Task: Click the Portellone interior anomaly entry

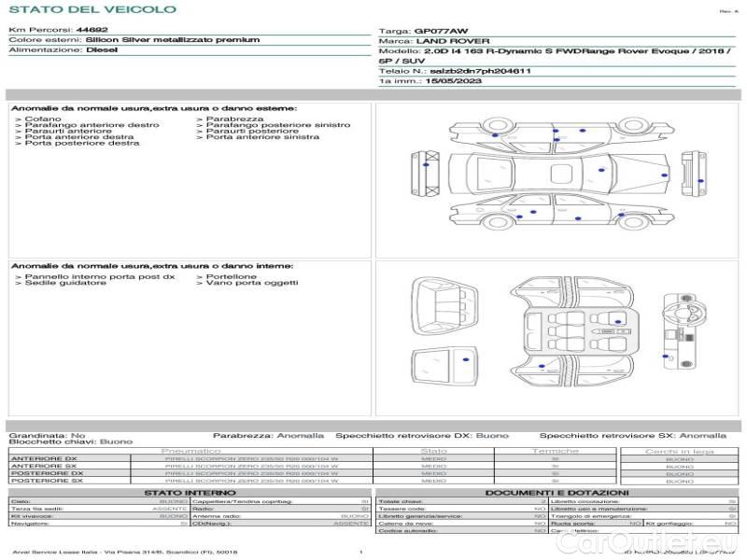Action: coord(227,277)
